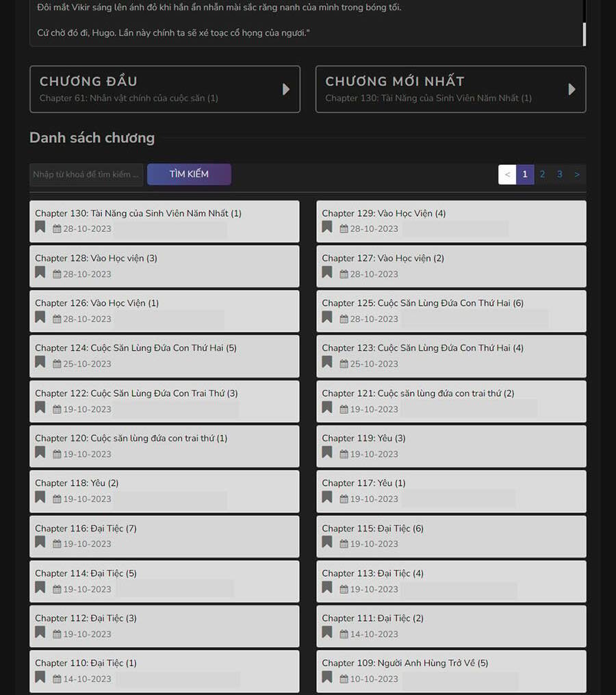Click bookmark icon under Chapter 130
The width and height of the screenshot is (616, 695).
click(40, 228)
